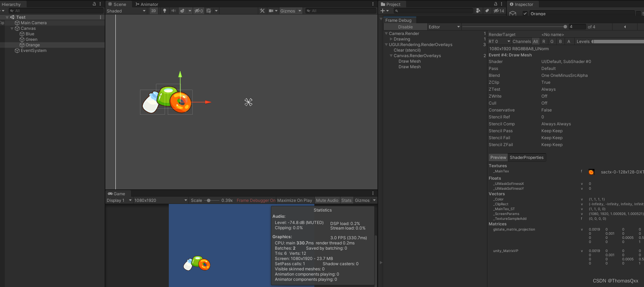Open the Shaded draw mode dropdown
This screenshot has height=287, width=644.
pyautogui.click(x=126, y=11)
